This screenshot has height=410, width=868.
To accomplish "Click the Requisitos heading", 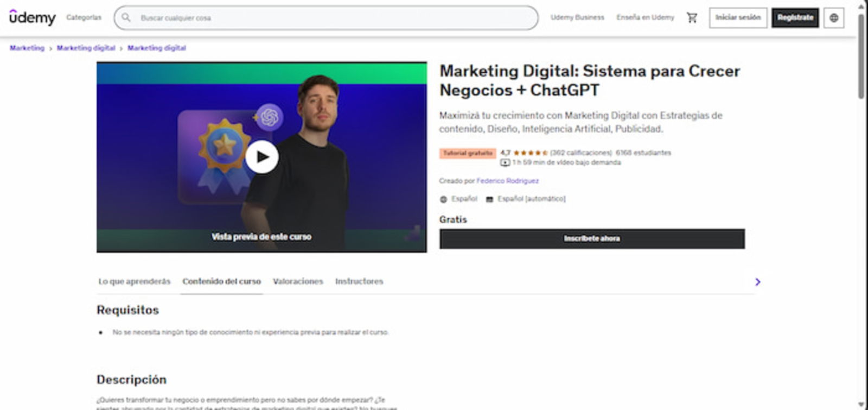I will coord(128,310).
